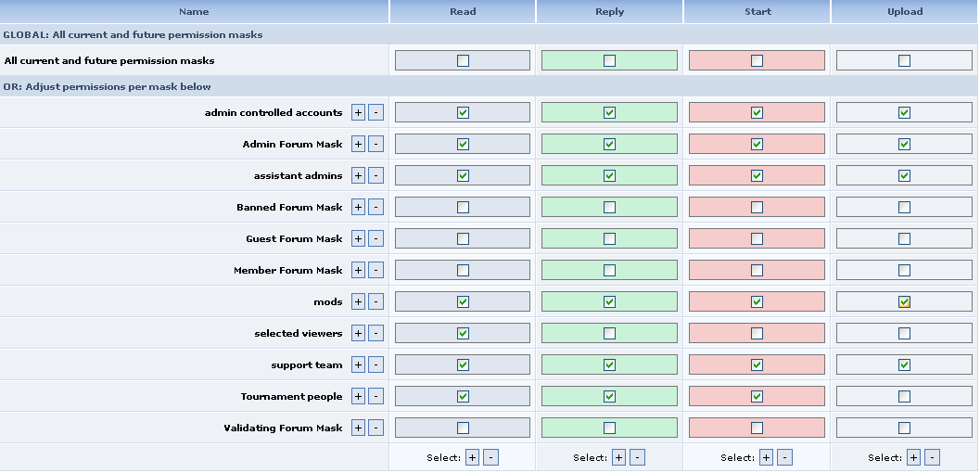The height and width of the screenshot is (473, 980).
Task: Uncheck Upload permission for mods
Action: pyautogui.click(x=904, y=302)
